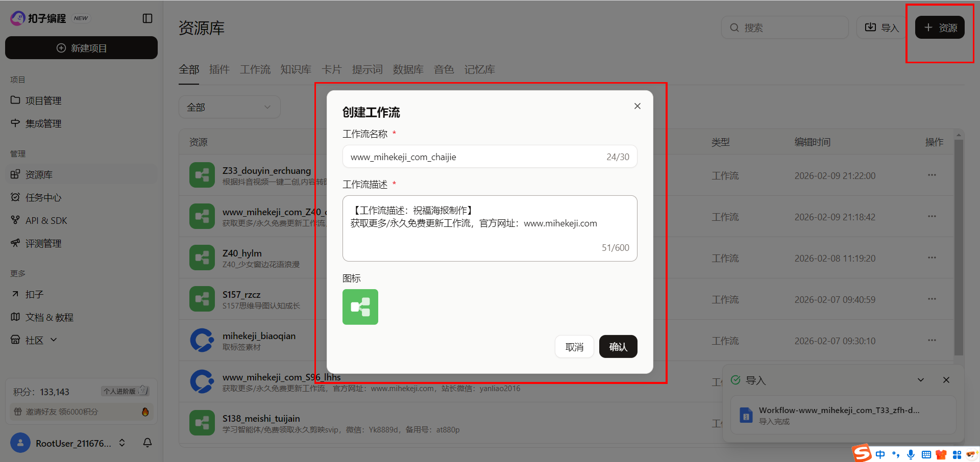Click the notification bell icon in sidebar
This screenshot has height=462, width=980.
tap(147, 443)
